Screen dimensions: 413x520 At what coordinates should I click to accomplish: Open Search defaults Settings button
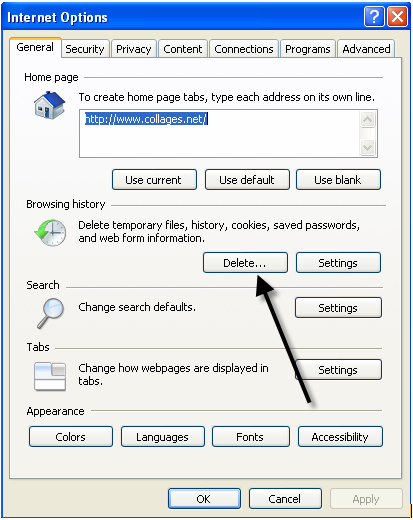pos(338,308)
